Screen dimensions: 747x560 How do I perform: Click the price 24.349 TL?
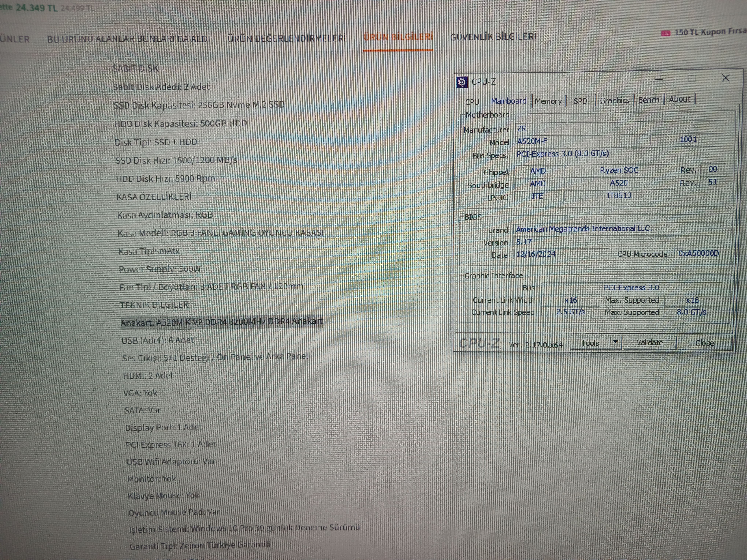[x=36, y=8]
